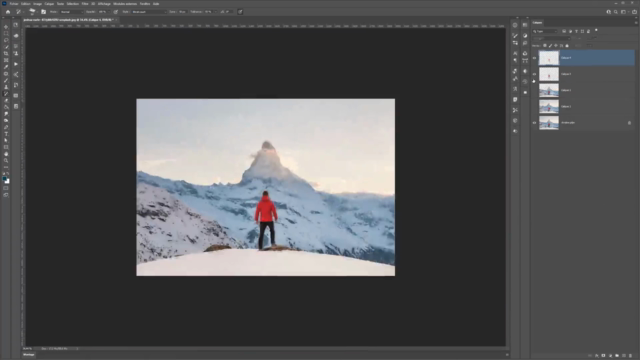Select the Calque 2 layer row

tap(587, 90)
